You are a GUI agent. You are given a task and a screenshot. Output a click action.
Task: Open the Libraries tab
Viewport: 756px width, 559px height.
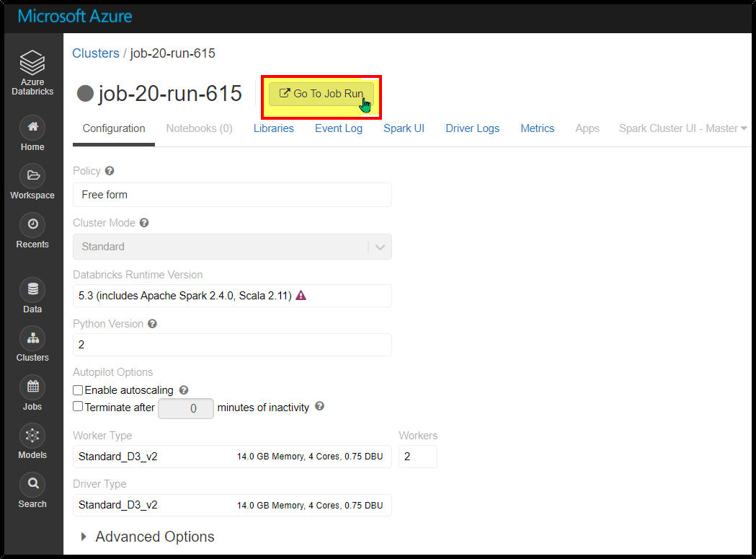(274, 128)
